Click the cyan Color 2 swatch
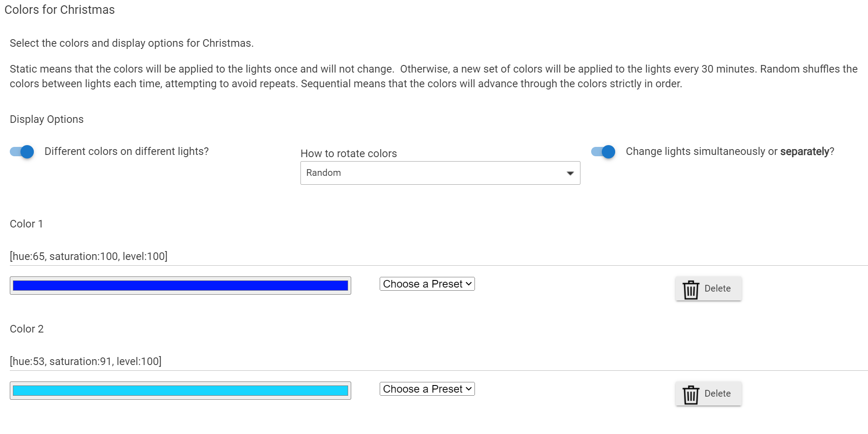Viewport: 868px width, 434px height. [180, 391]
